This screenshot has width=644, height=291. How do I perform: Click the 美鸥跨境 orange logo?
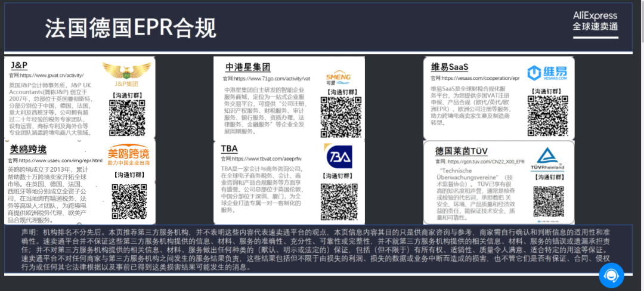click(x=129, y=155)
